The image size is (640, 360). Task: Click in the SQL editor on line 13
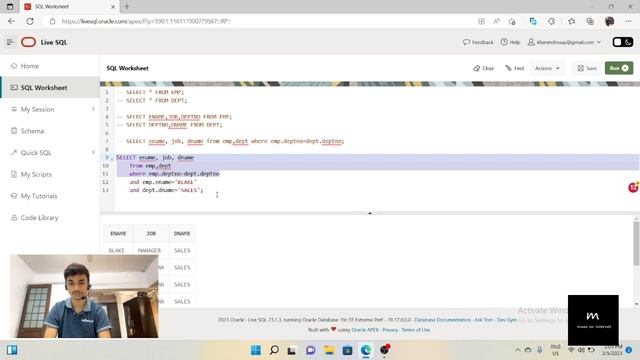166,190
